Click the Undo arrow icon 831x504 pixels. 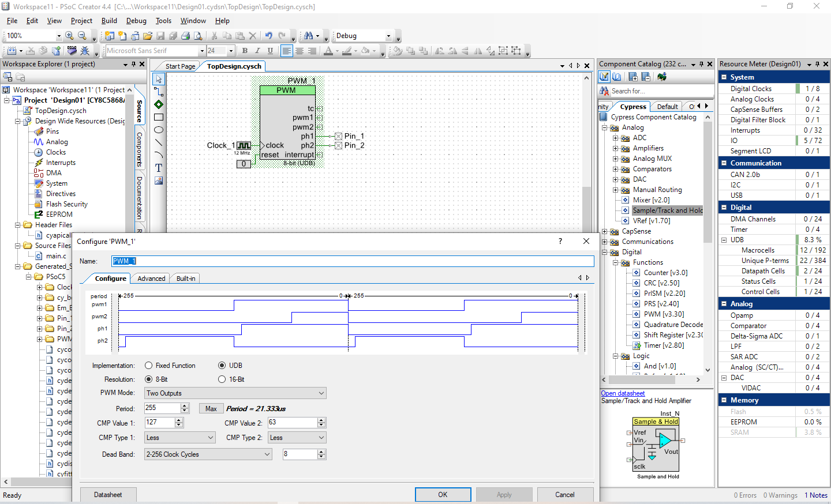tap(269, 36)
